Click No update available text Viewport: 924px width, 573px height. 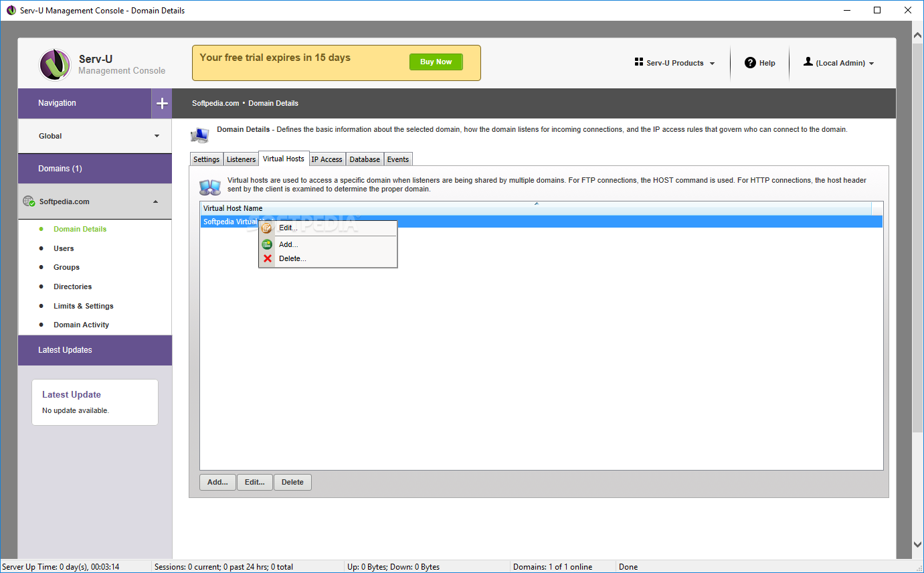click(x=76, y=410)
